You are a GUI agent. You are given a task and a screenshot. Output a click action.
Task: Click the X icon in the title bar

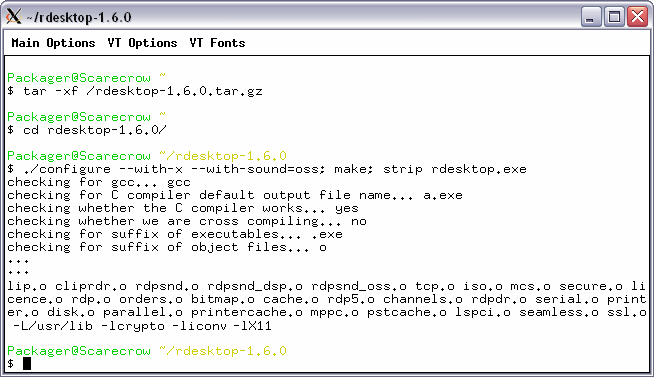pos(13,17)
